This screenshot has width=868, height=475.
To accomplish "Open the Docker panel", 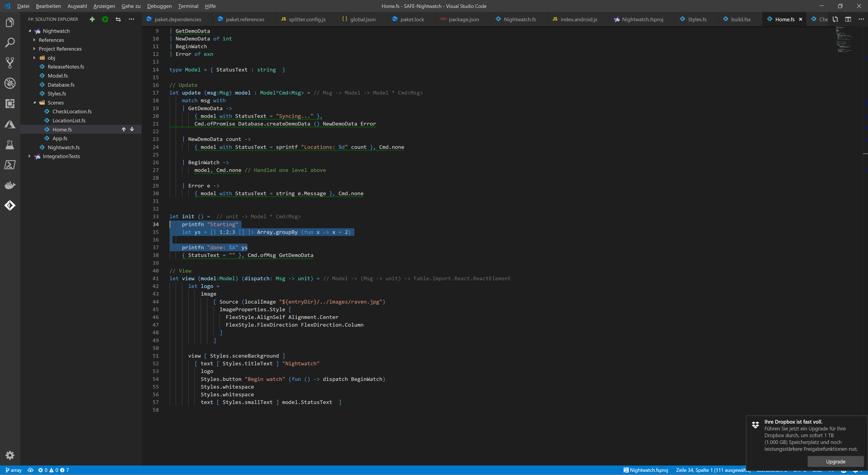I will [10, 185].
